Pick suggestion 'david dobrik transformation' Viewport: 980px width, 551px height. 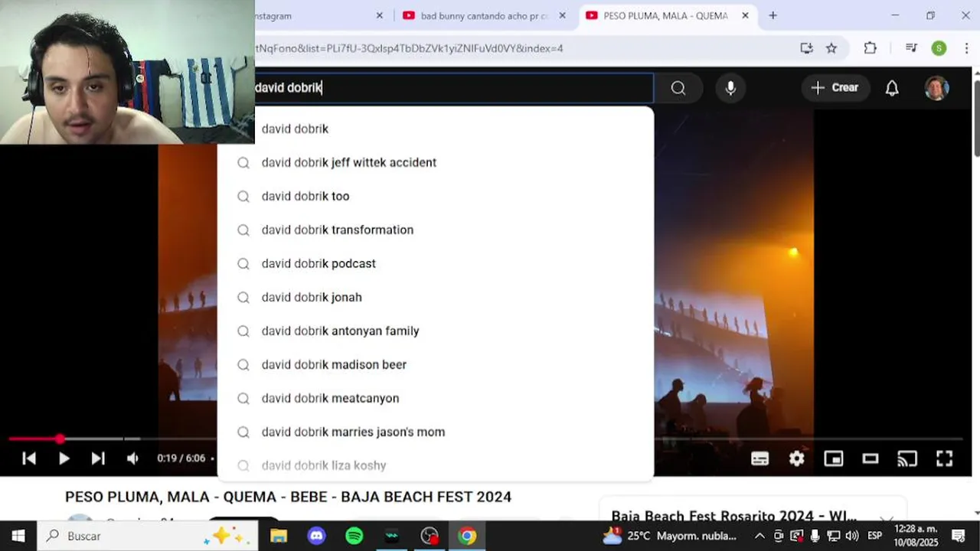436,230
